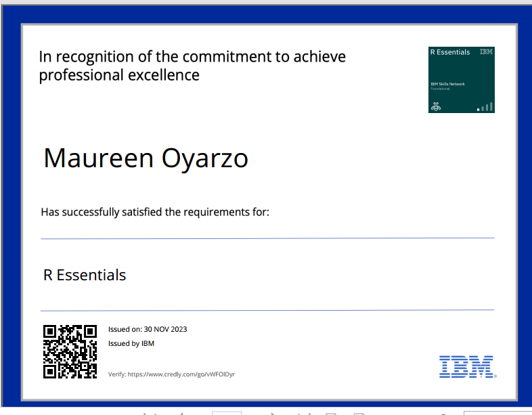Click the R Essentials badge image
The image size is (532, 415).
(462, 80)
